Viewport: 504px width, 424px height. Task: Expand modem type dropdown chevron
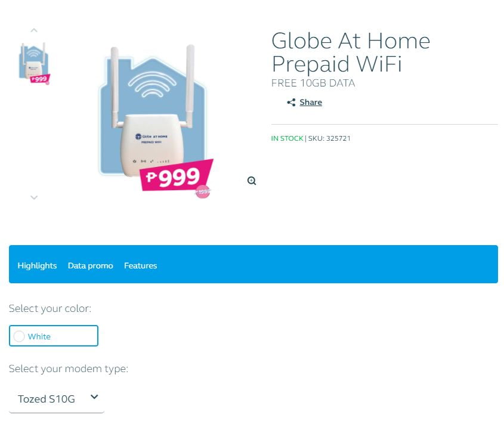[x=94, y=397]
